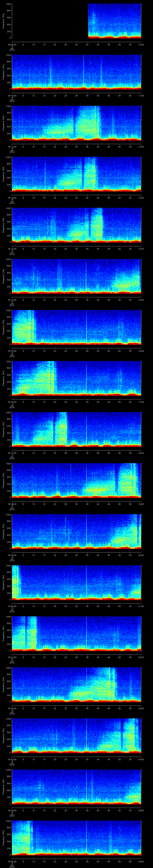
Task: Click the 35 second tick below 18:18:00 panel
Action: coord(87,504)
